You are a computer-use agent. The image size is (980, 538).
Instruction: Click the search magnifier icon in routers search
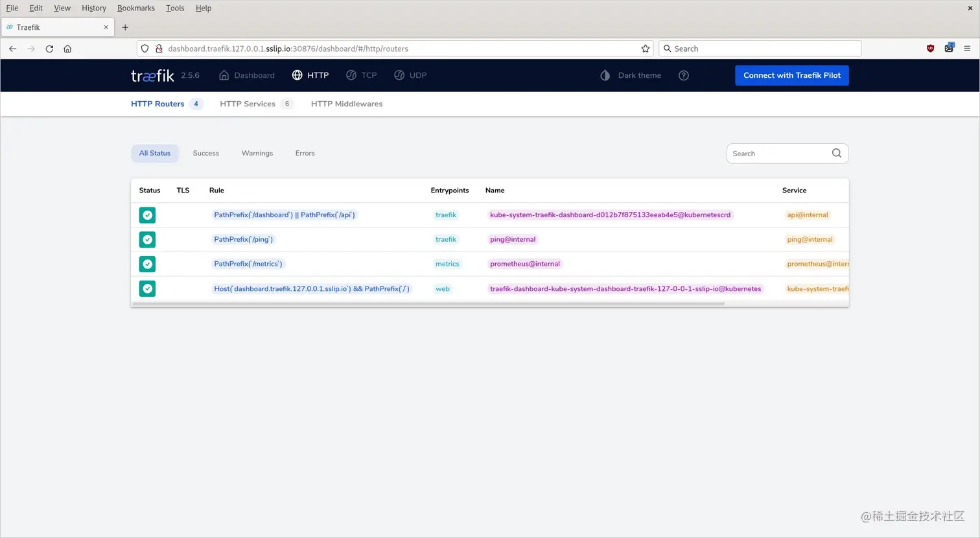tap(836, 153)
